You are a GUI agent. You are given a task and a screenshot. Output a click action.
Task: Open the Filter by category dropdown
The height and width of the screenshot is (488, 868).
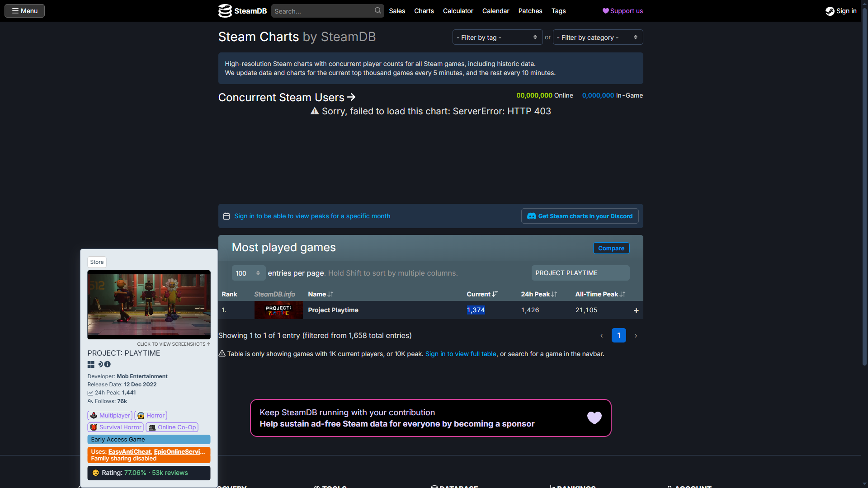(x=597, y=38)
